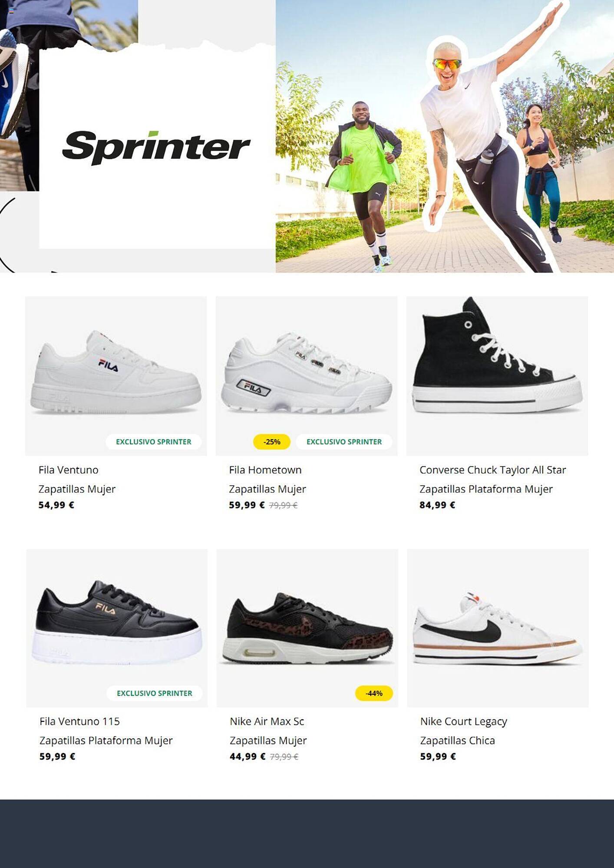Open the Fila Hometown shoe image
This screenshot has height=868, width=614.
coord(307,376)
